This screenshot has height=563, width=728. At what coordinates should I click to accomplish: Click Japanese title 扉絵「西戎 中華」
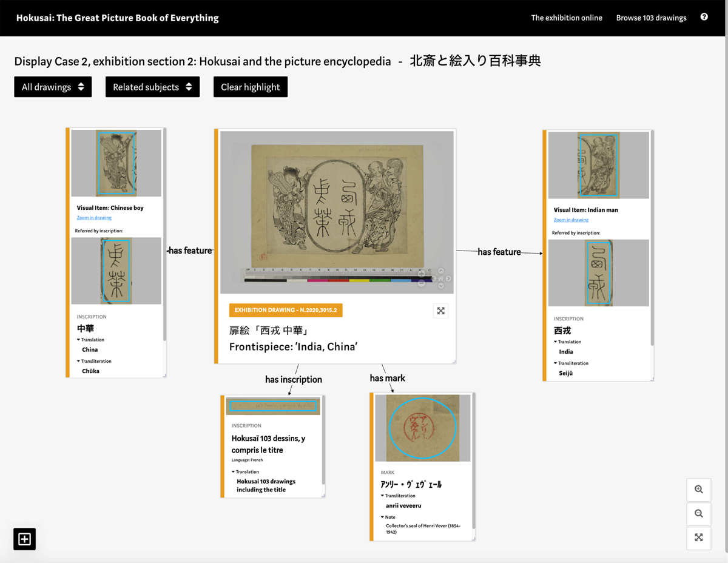[269, 331]
